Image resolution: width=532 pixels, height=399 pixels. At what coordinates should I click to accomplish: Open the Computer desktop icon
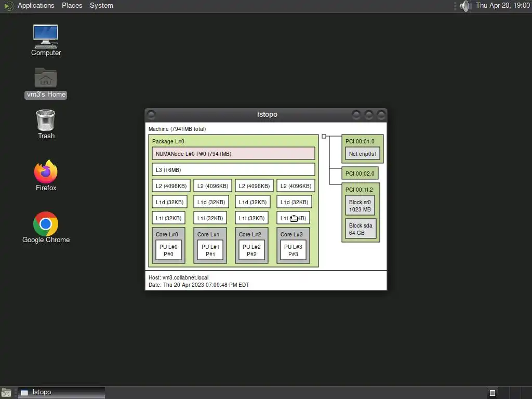pos(46,39)
